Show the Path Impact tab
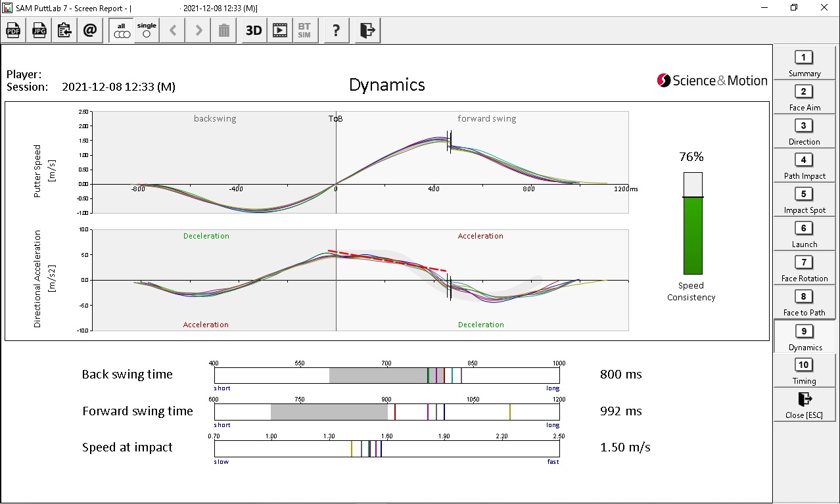840x504 pixels. click(x=804, y=166)
